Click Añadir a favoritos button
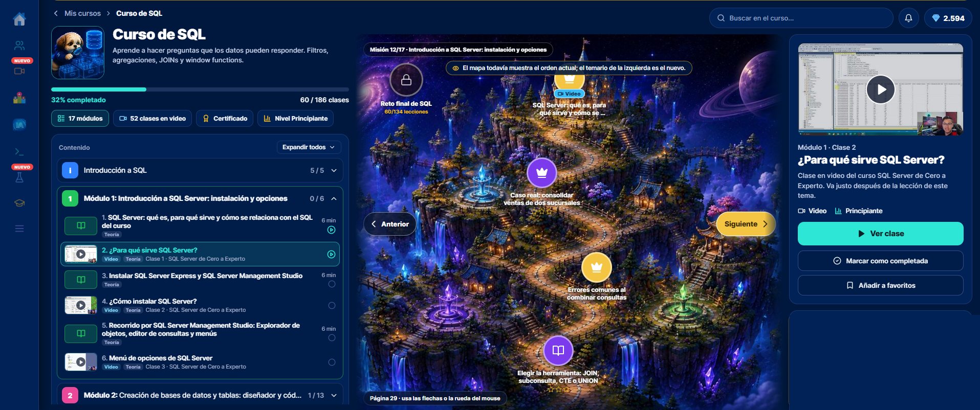This screenshot has height=410, width=980. click(880, 285)
